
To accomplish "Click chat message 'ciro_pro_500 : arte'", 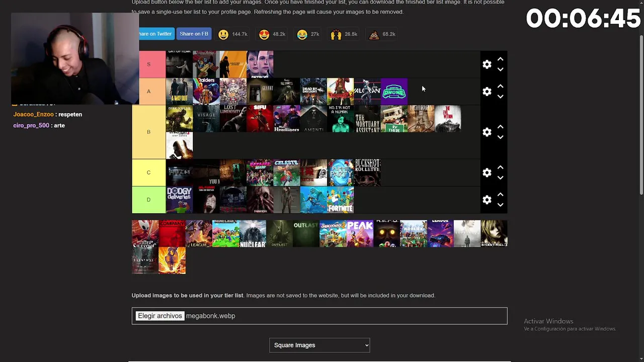I will coord(39,125).
